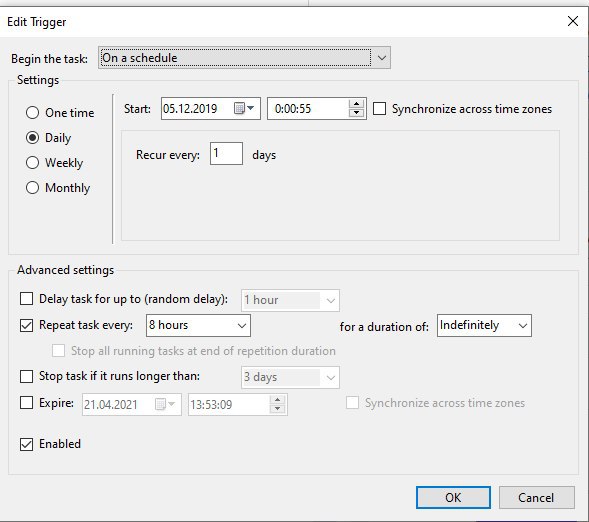This screenshot has height=522, width=589.
Task: Tick the random delay checkbox
Action: point(26,299)
